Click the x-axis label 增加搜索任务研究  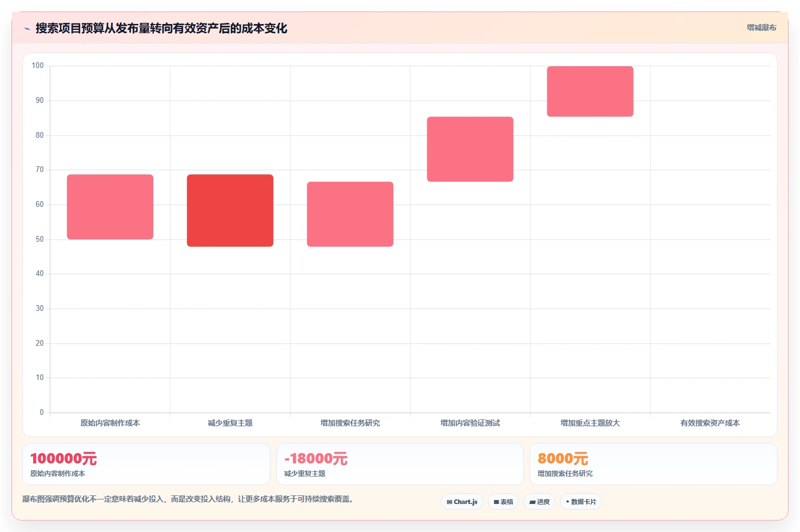tap(350, 423)
